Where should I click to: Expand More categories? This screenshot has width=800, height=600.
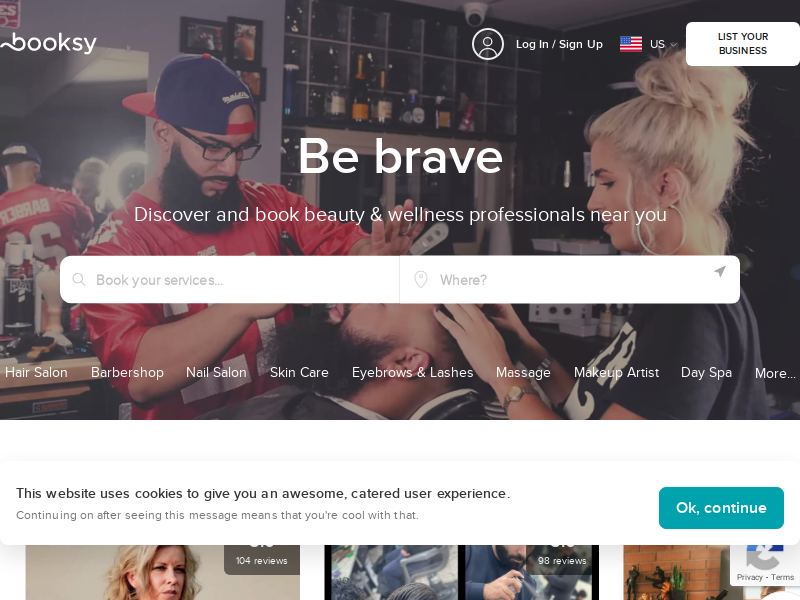click(x=775, y=373)
